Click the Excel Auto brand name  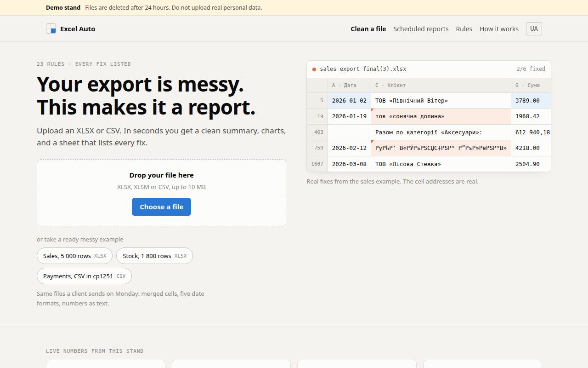coord(78,29)
